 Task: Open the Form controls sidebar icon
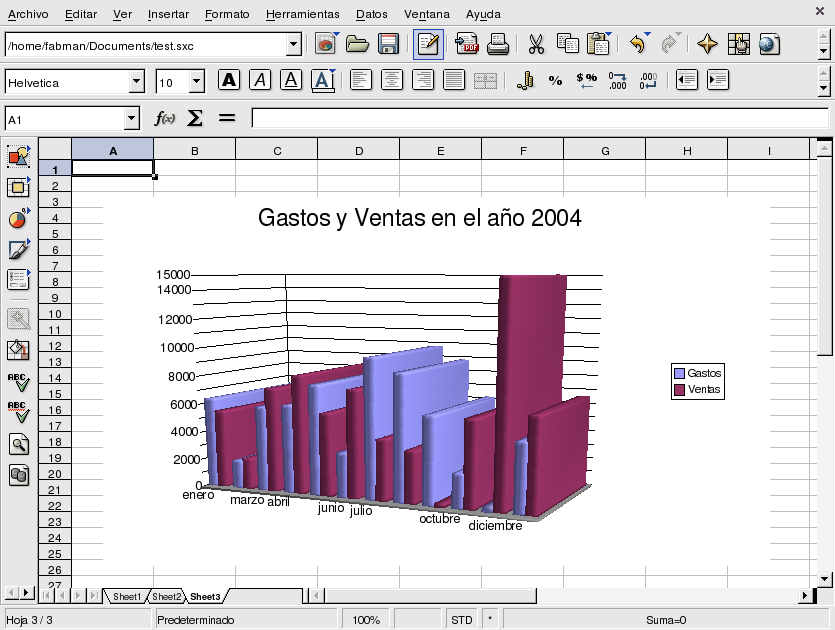[x=19, y=280]
